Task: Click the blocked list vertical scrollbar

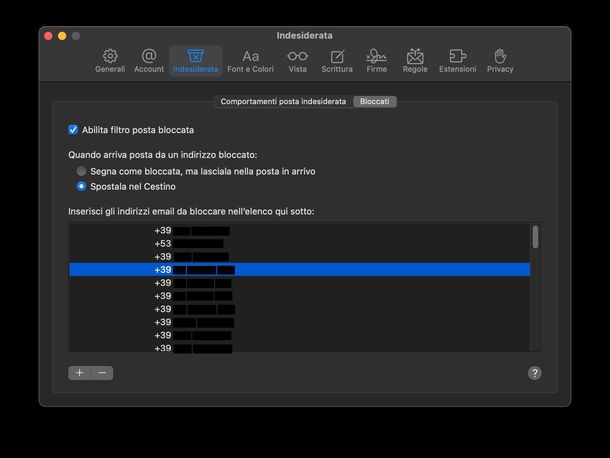Action: [x=535, y=237]
